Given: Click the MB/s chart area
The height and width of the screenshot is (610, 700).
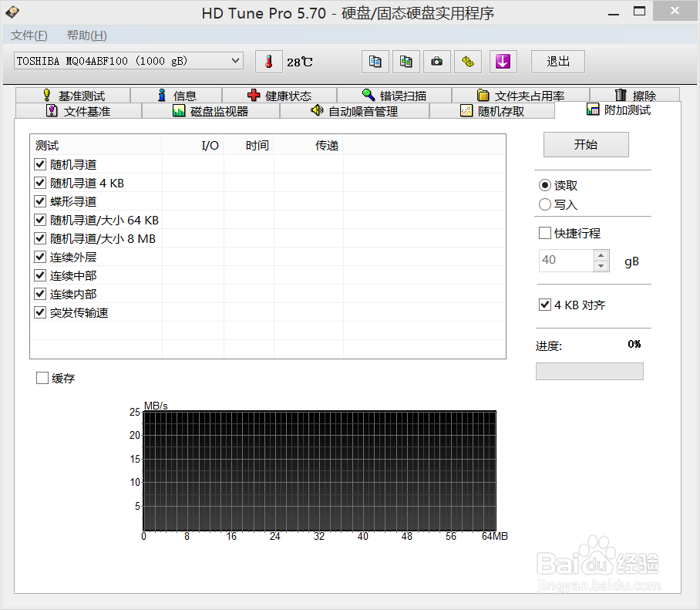Looking at the screenshot, I should point(319,471).
